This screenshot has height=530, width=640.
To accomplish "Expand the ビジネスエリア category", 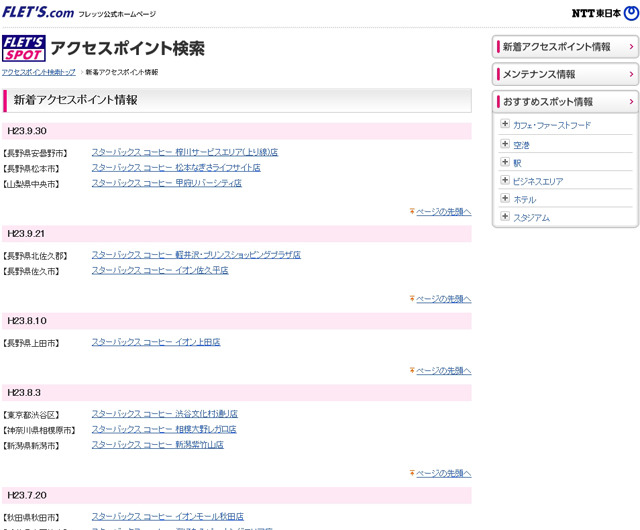I will click(x=505, y=180).
